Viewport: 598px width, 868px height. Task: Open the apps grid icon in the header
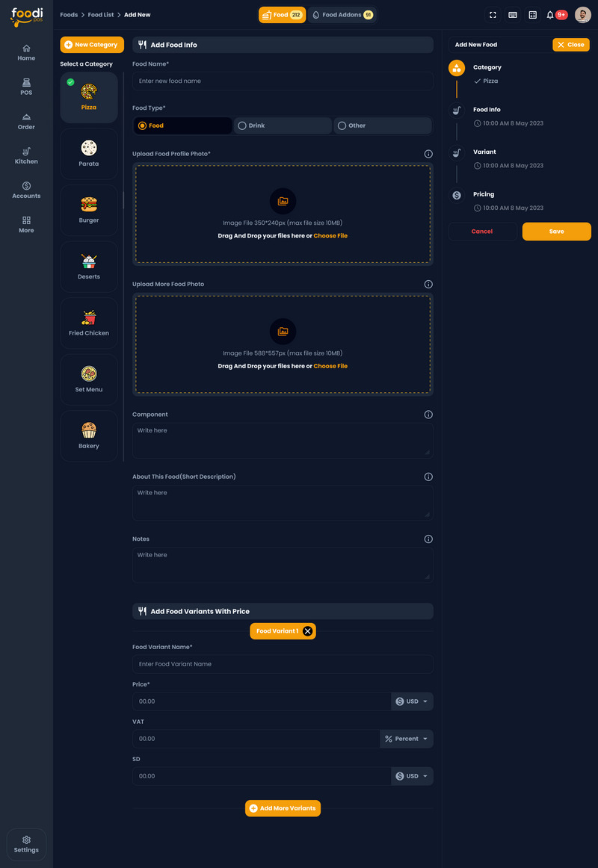(x=532, y=14)
